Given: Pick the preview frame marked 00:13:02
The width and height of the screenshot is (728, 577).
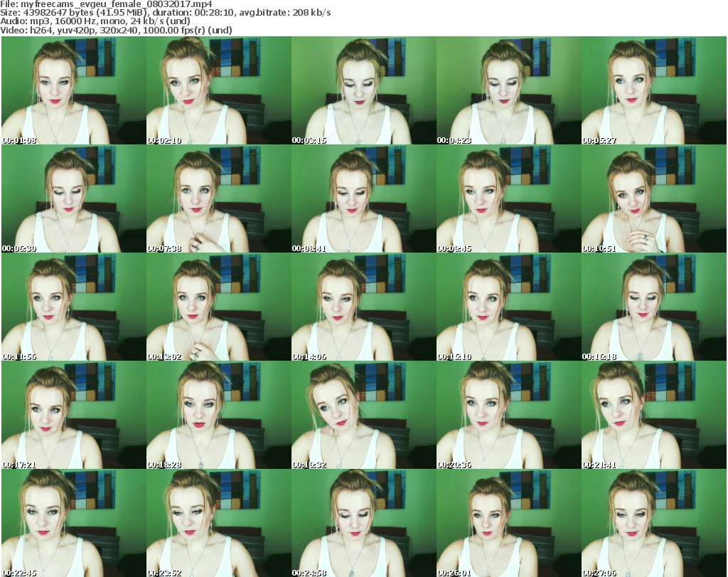Looking at the screenshot, I should [x=219, y=307].
